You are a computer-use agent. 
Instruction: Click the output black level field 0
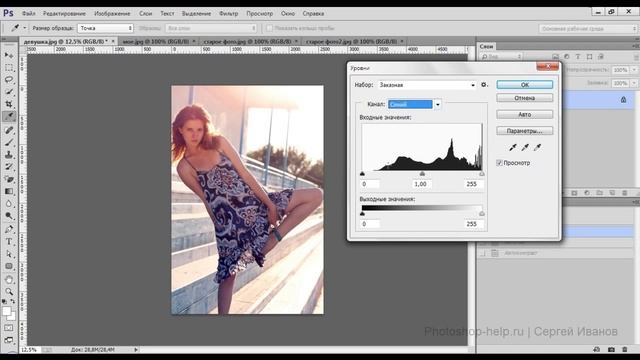[x=370, y=224]
